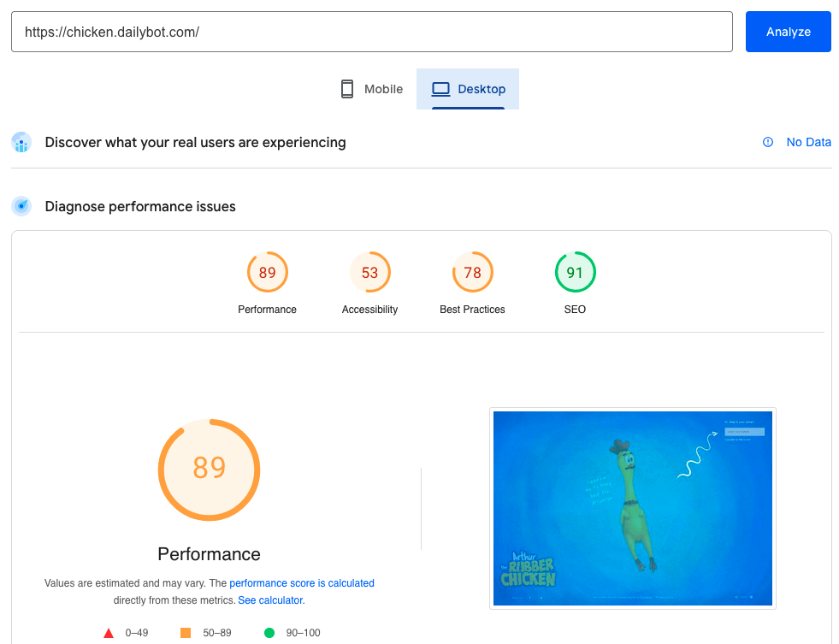Screen dimensions: 839x644
Task: Click the Best Practices label
Action: 472,309
